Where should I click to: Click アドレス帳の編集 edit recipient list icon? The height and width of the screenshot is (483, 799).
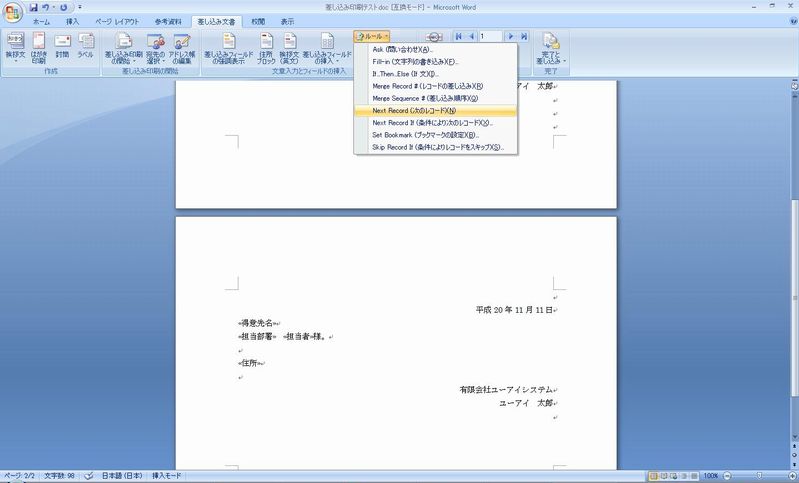click(x=182, y=48)
